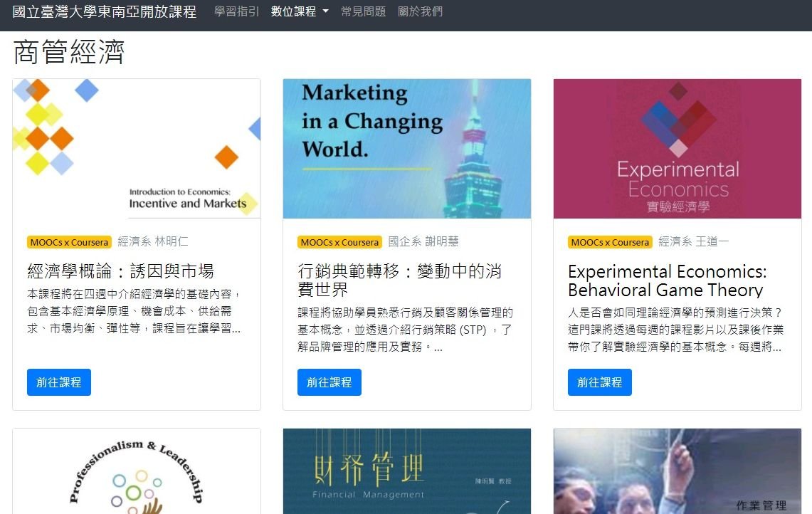The height and width of the screenshot is (514, 812).
Task: Click MOOCs x Coursera badge beside 國企系 謝明慧
Action: pyautogui.click(x=339, y=242)
